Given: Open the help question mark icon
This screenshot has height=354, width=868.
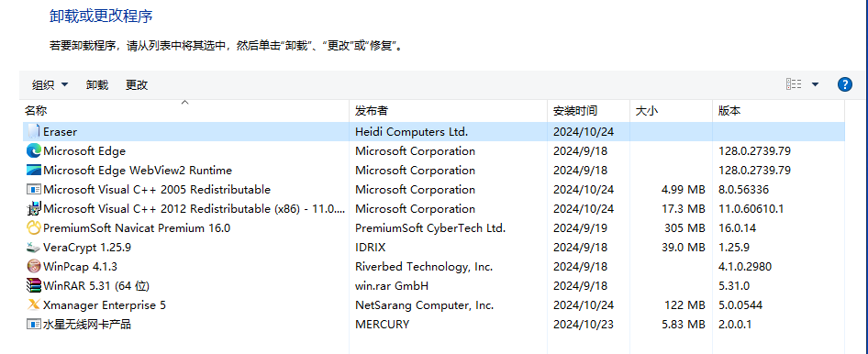Looking at the screenshot, I should click(845, 84).
